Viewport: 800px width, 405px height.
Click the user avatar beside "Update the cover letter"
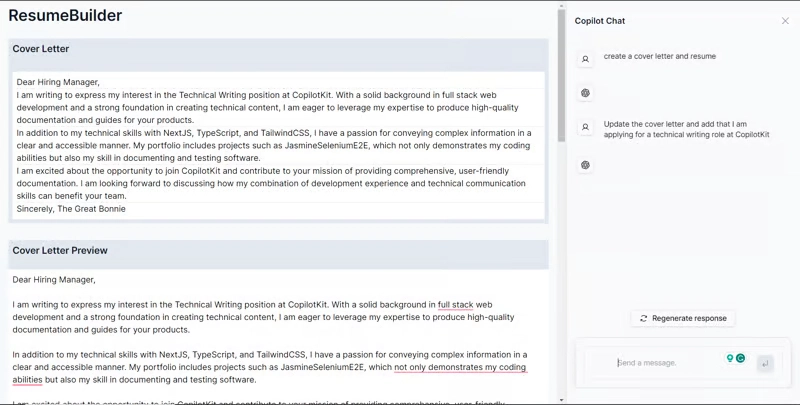585,127
